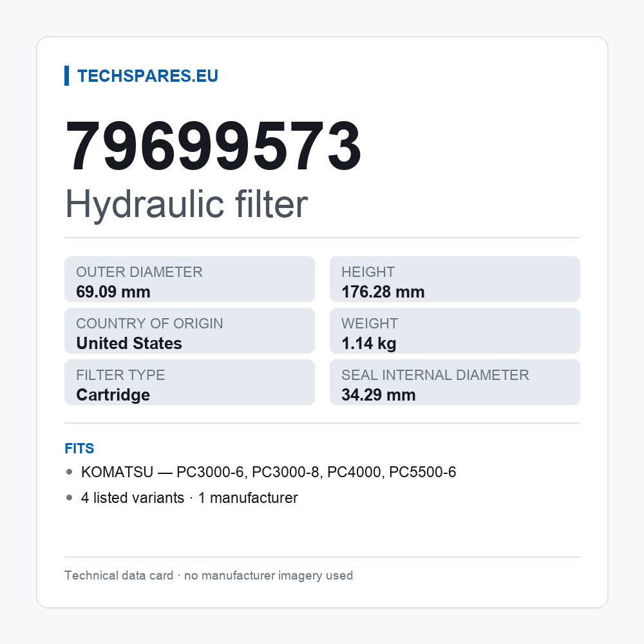The height and width of the screenshot is (644, 644).
Task: Select part number 79699573
Action: tap(213, 146)
